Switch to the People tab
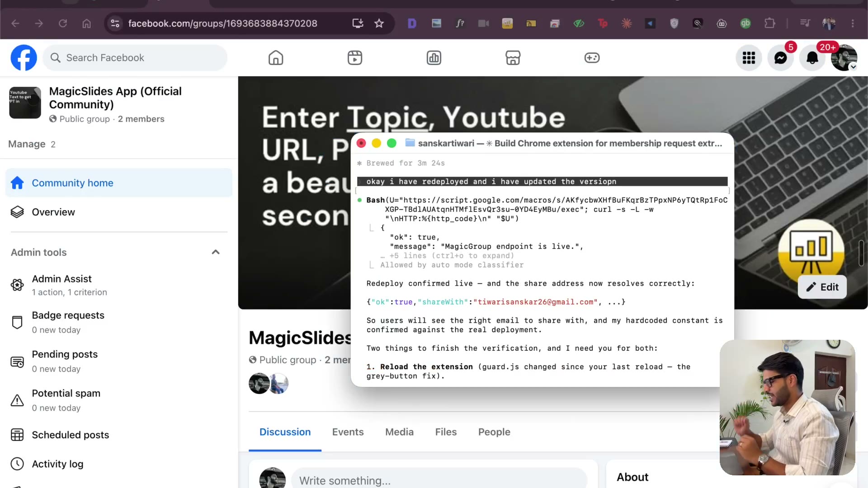 (494, 432)
